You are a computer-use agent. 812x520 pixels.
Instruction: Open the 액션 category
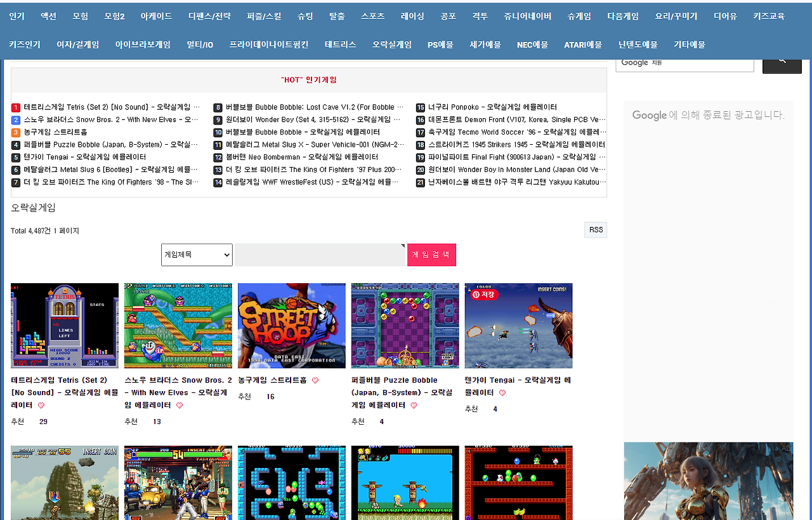[x=48, y=17]
